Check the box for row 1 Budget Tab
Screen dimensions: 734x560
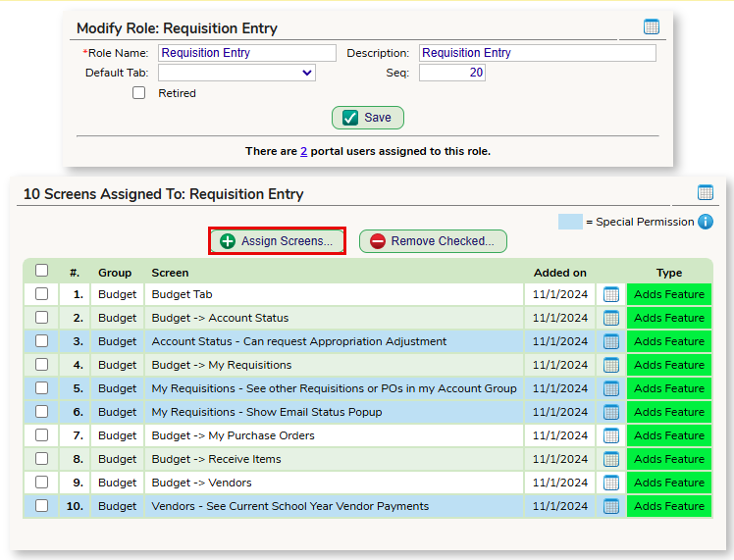click(41, 294)
